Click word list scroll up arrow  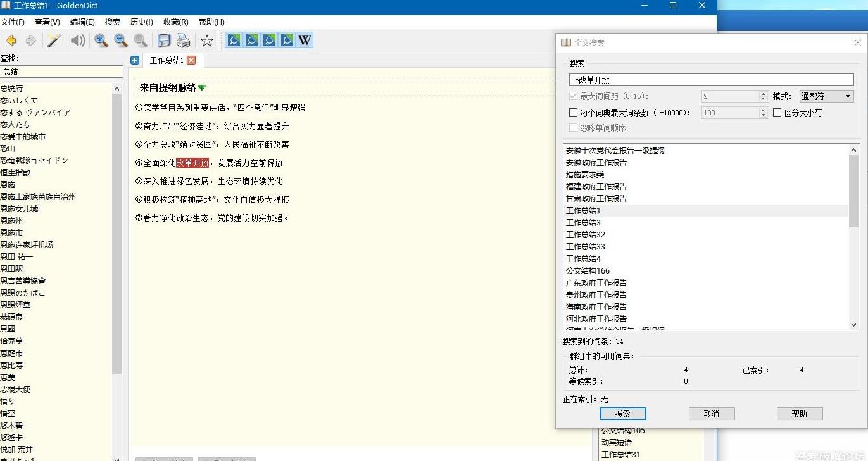point(116,89)
